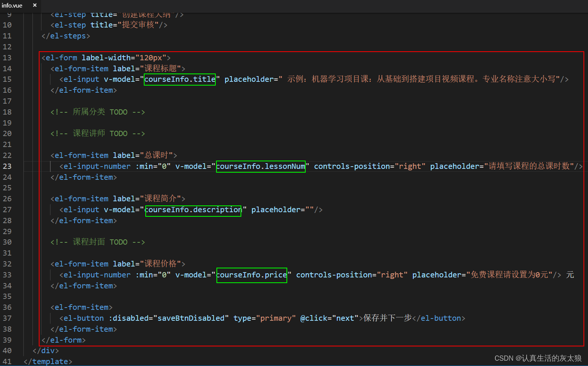Click saveBtnDisabled in the el-button tag
Screen dimensions: 588x366
[x=191, y=318]
